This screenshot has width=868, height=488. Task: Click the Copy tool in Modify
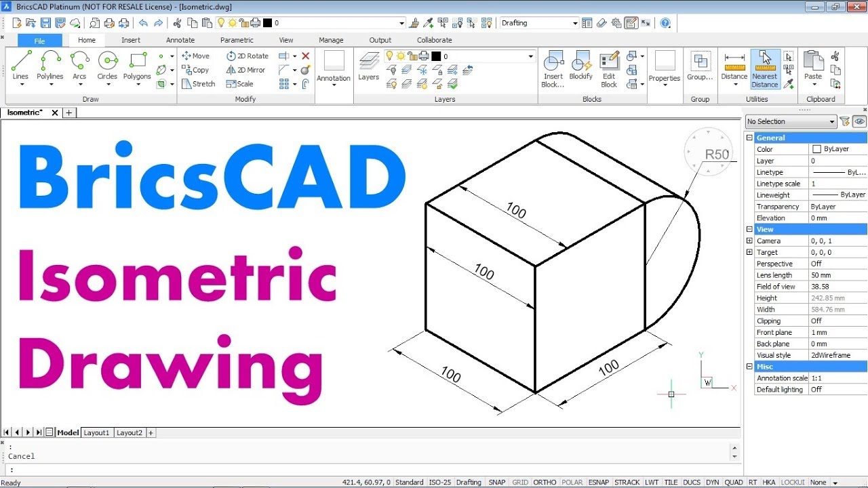click(x=195, y=70)
